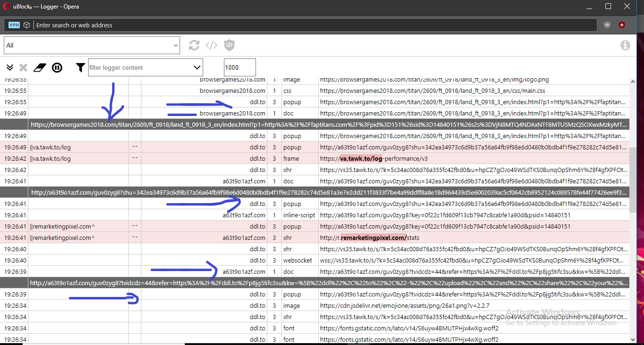Clear logger entries with the X icon

click(x=24, y=68)
